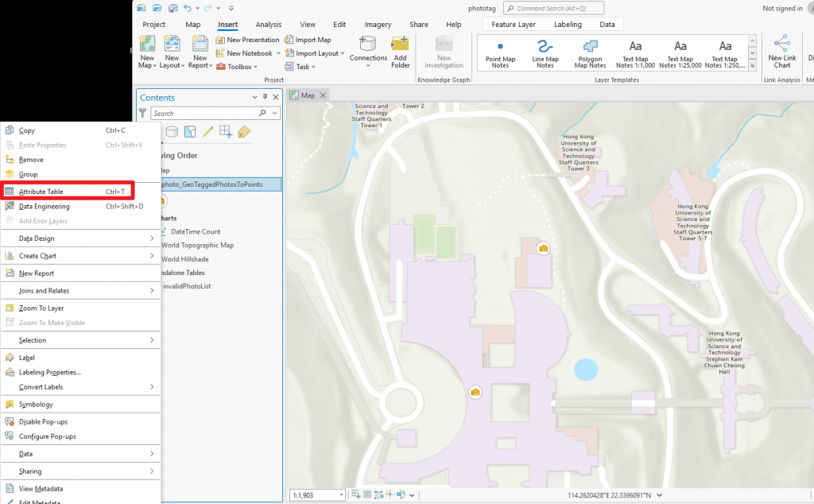The image size is (814, 504).
Task: Click the Polygon Map Notes template
Action: (590, 53)
